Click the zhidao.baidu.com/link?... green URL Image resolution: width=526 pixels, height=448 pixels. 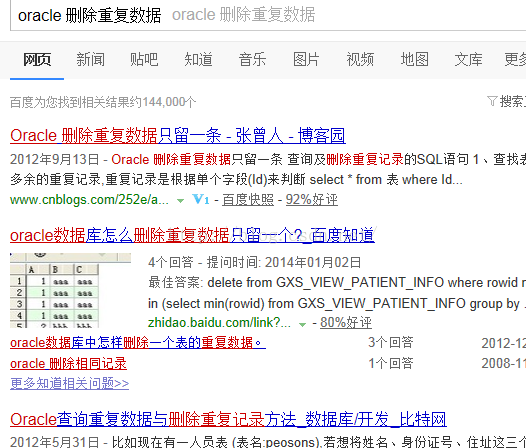pos(219,322)
